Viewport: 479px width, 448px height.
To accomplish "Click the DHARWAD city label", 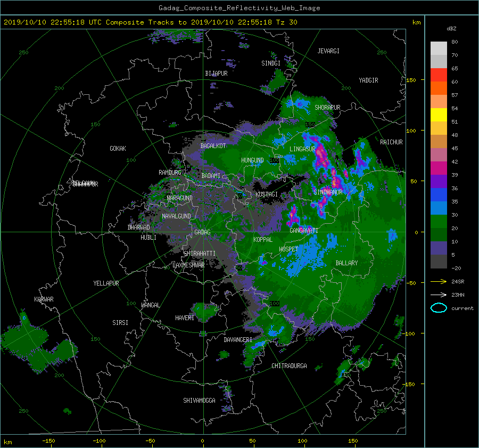I will coord(139,227).
